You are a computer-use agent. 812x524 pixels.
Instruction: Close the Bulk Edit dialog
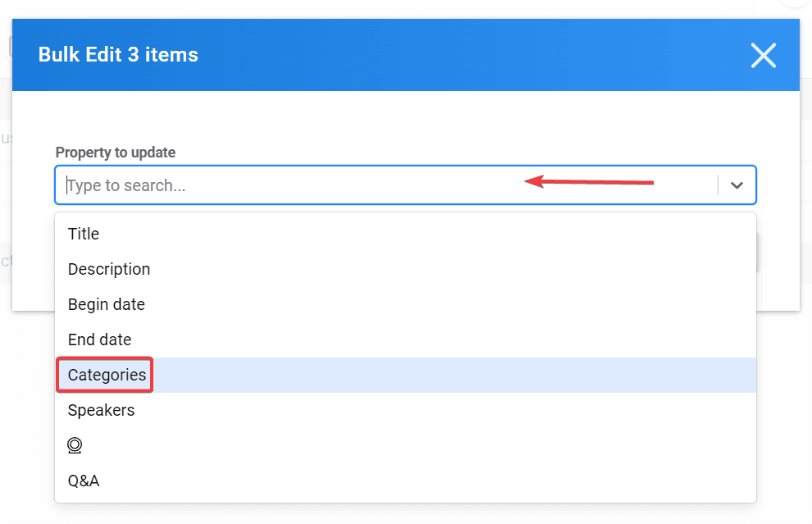tap(764, 56)
